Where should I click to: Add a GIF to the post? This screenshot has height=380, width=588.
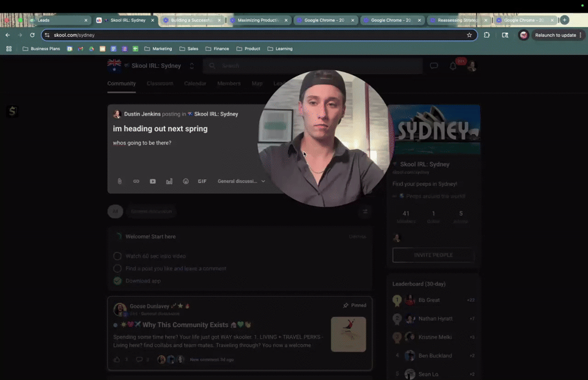pos(202,181)
